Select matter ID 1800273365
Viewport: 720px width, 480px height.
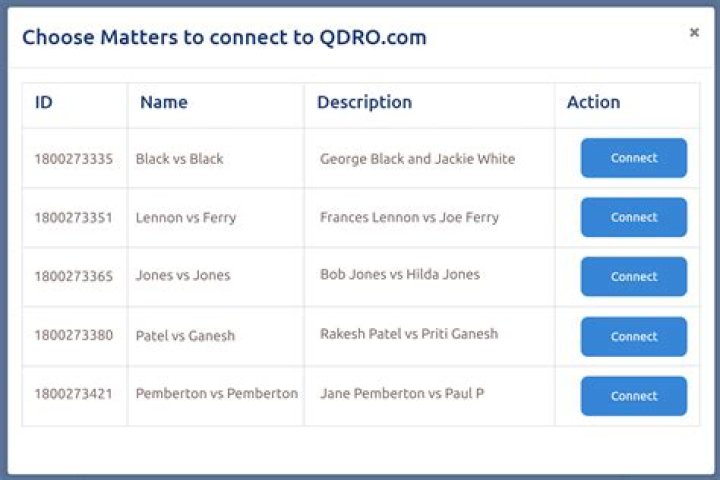tap(73, 276)
